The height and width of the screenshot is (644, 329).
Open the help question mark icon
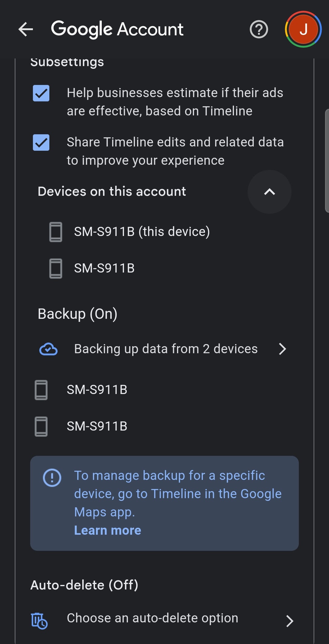[x=259, y=29]
